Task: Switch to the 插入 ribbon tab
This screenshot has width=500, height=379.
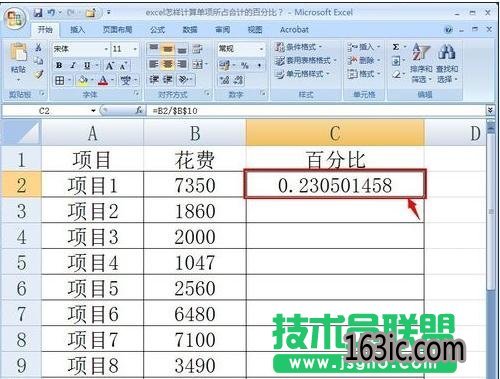Action: tap(77, 30)
